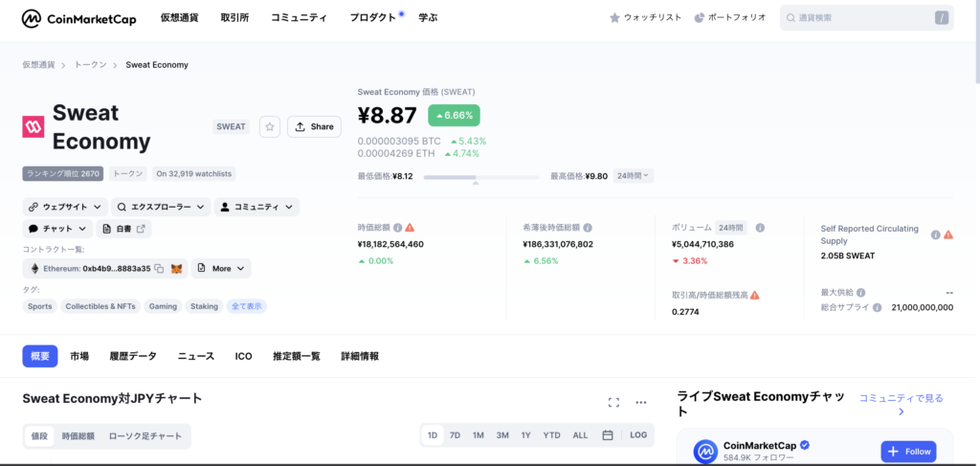
Task: Add Sweat Economy to watchlist star
Action: [270, 127]
